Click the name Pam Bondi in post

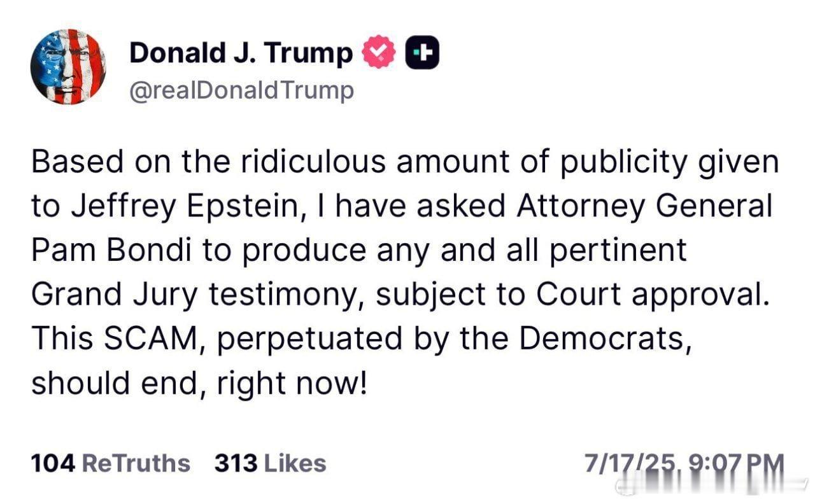(113, 251)
